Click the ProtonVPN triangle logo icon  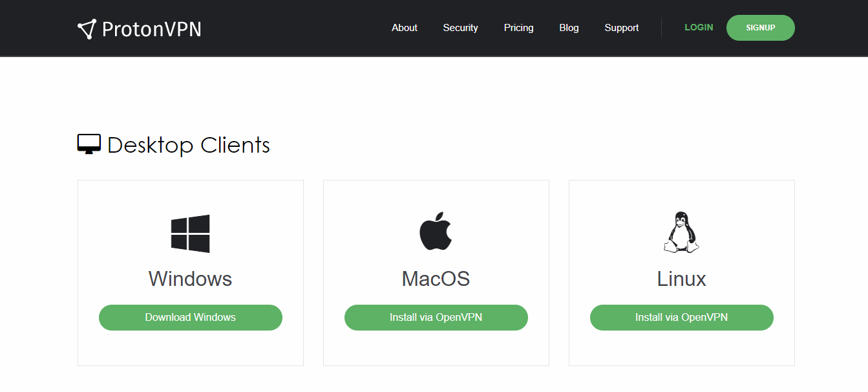[x=87, y=29]
